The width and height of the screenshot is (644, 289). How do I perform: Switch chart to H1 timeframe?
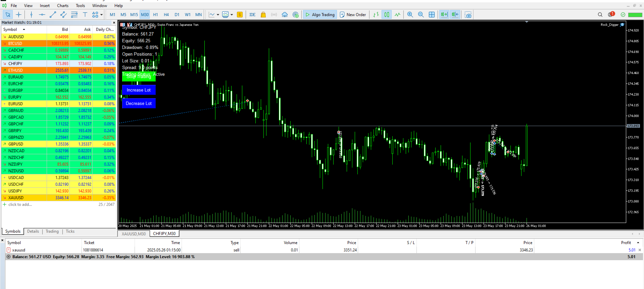(155, 14)
